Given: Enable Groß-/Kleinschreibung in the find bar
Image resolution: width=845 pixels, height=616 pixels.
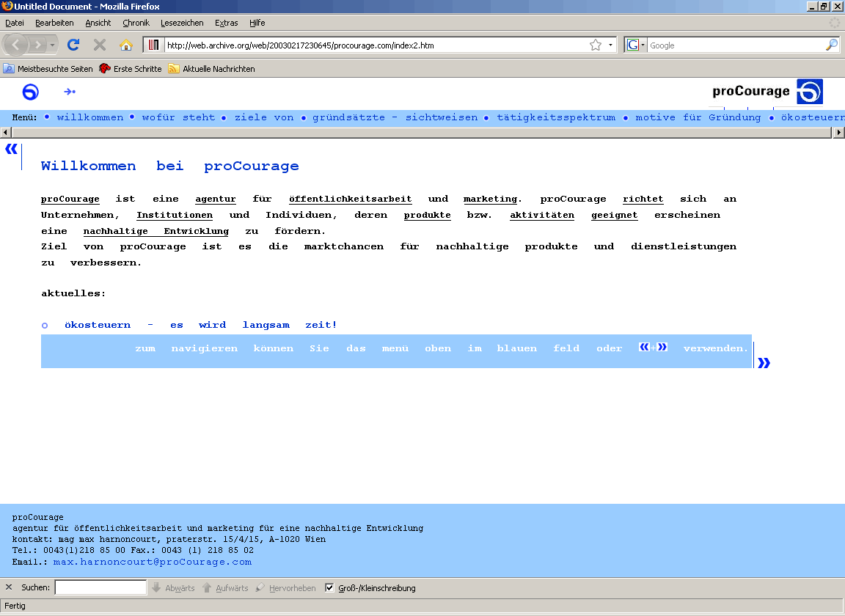Looking at the screenshot, I should pos(329,587).
